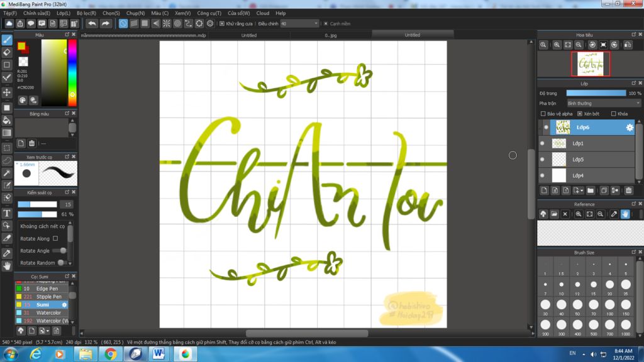
Task: Open Pha trộn blend mode dropdown
Action: tap(603, 104)
